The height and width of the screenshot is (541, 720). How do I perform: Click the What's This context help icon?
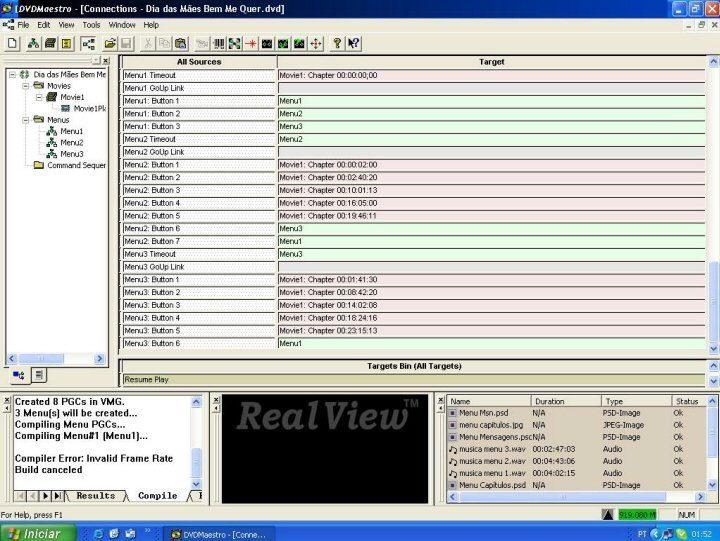[x=354, y=44]
